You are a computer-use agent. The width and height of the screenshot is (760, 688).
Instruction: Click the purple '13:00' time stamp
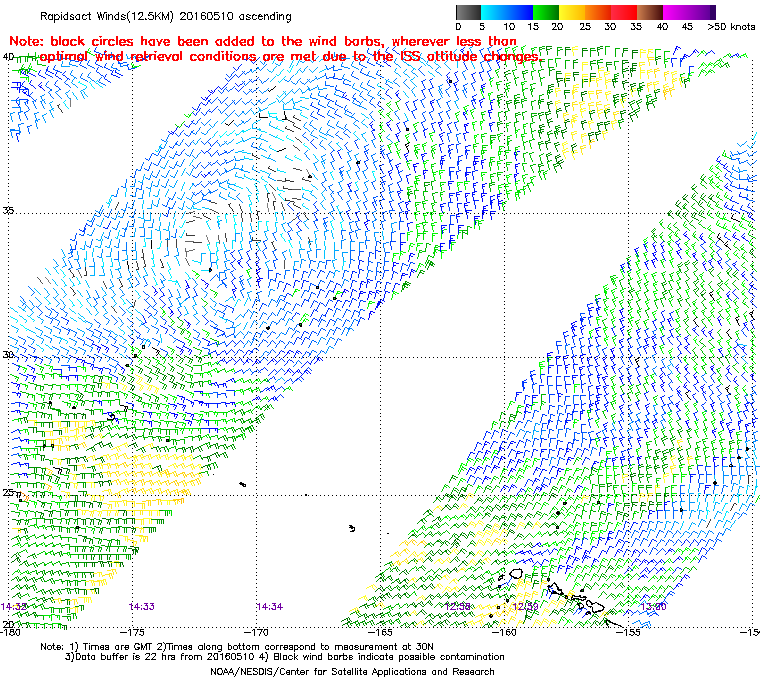point(653,607)
